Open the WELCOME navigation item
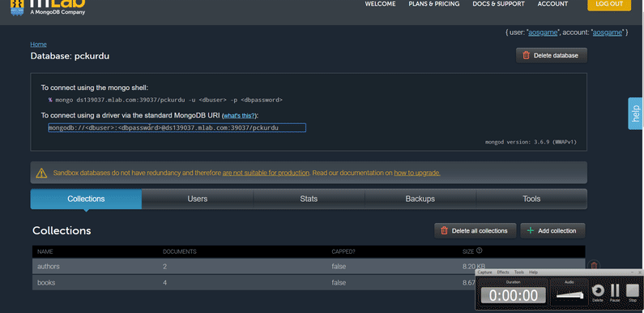Image resolution: width=644 pixels, height=313 pixels. click(380, 4)
